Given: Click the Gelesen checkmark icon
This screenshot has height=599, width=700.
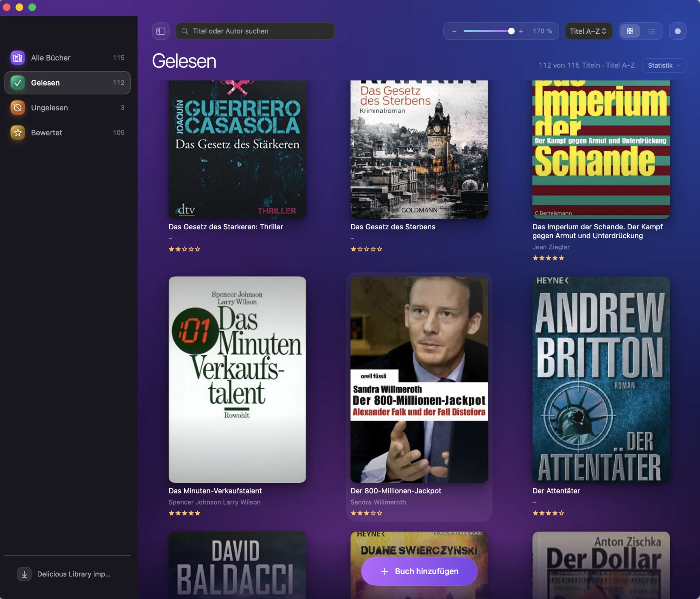Looking at the screenshot, I should pyautogui.click(x=17, y=83).
